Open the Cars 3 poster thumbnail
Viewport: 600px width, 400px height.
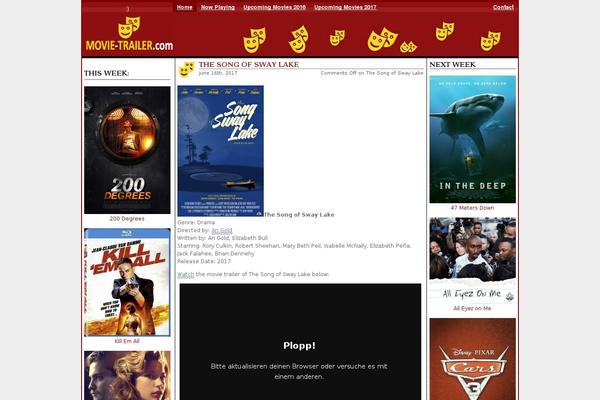point(473,359)
